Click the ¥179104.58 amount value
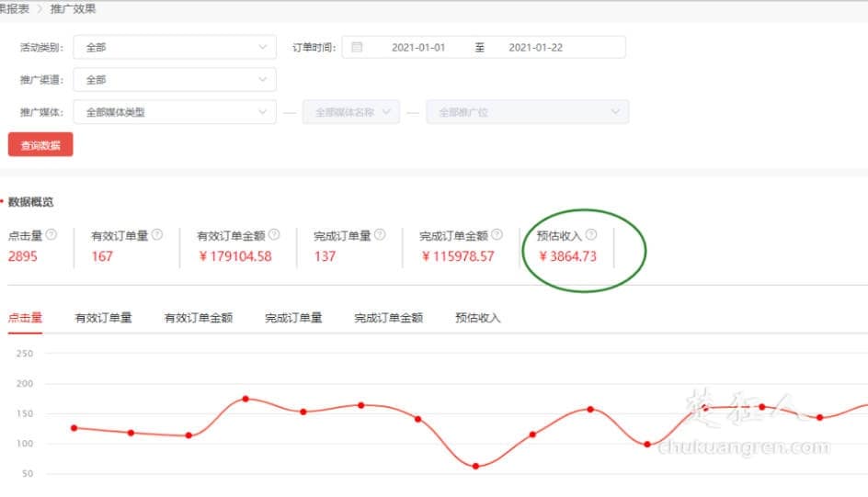Image resolution: width=868 pixels, height=497 pixels. (235, 256)
